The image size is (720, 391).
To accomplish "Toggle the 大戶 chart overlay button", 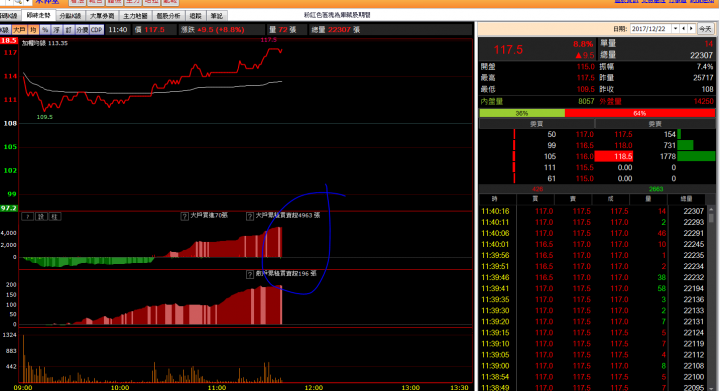I will click(19, 30).
